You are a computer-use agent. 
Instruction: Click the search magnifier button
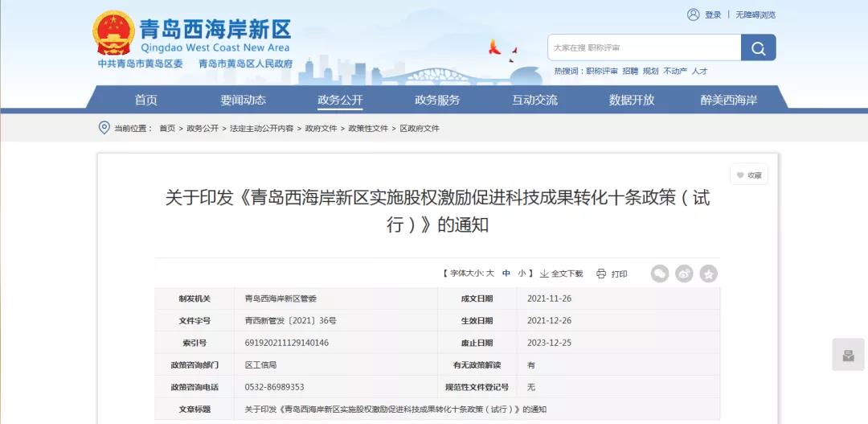coord(758,48)
